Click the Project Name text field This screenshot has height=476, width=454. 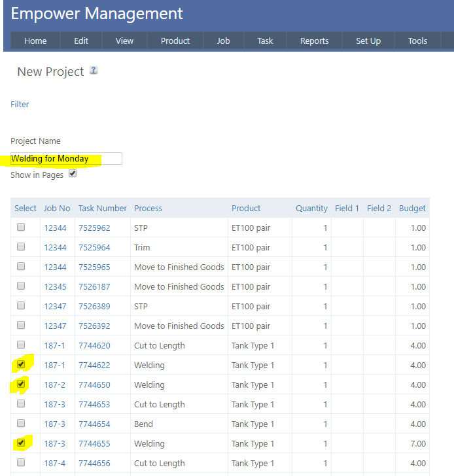66,159
